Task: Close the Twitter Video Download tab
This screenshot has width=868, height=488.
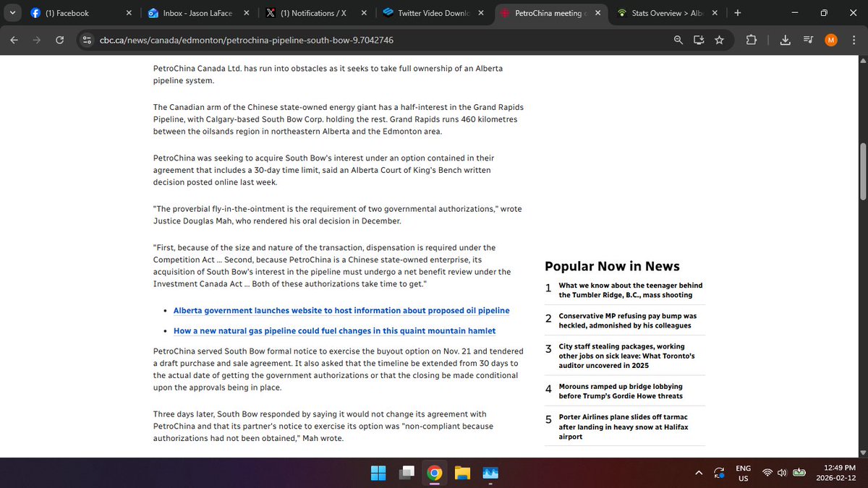Action: pyautogui.click(x=481, y=13)
